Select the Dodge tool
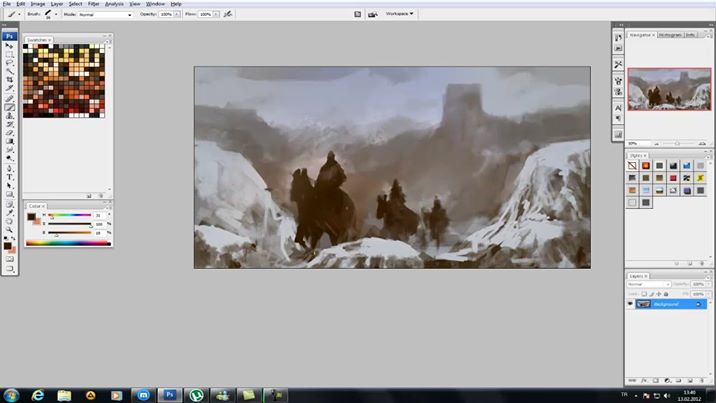The image size is (716, 403). point(10,158)
